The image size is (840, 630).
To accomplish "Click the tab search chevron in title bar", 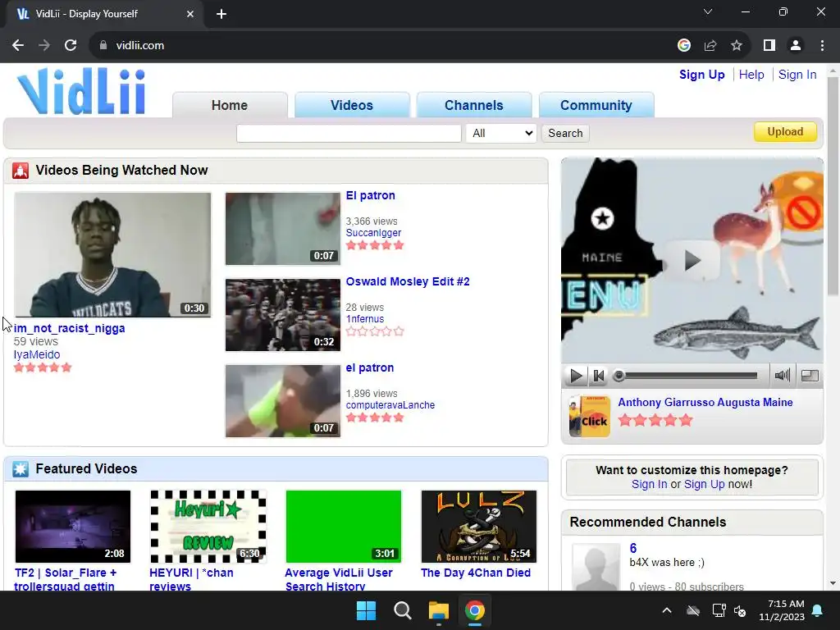I will (x=708, y=11).
